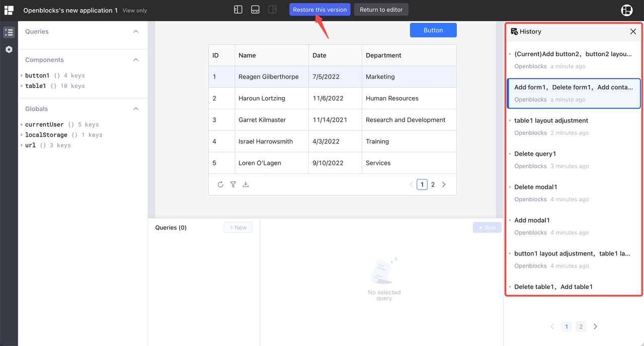Collapse the Queries section
The height and width of the screenshot is (346, 644).
point(136,32)
